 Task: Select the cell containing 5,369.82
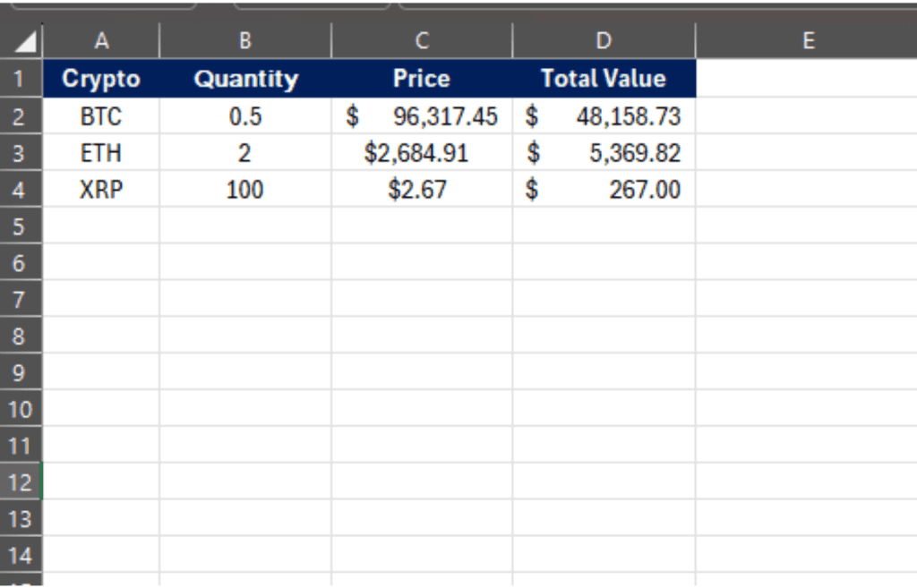pos(604,152)
